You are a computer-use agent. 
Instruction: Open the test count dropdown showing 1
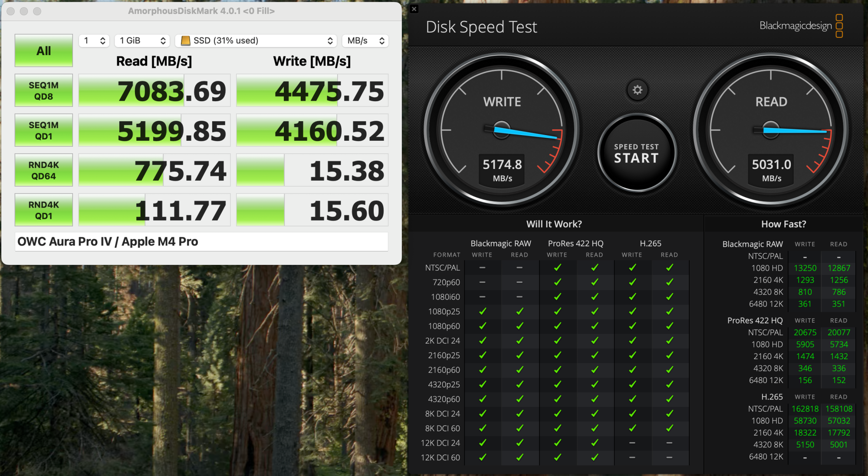pyautogui.click(x=94, y=40)
